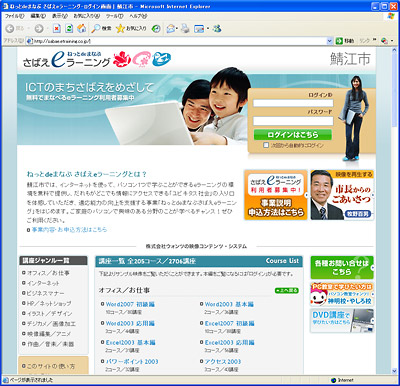Open dropdown arrow next to Mail icon

177,29
